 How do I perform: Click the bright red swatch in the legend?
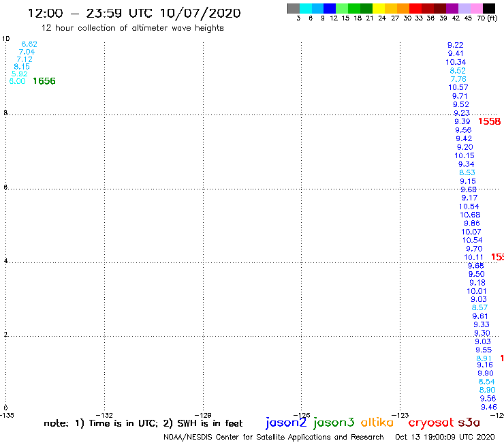415,8
